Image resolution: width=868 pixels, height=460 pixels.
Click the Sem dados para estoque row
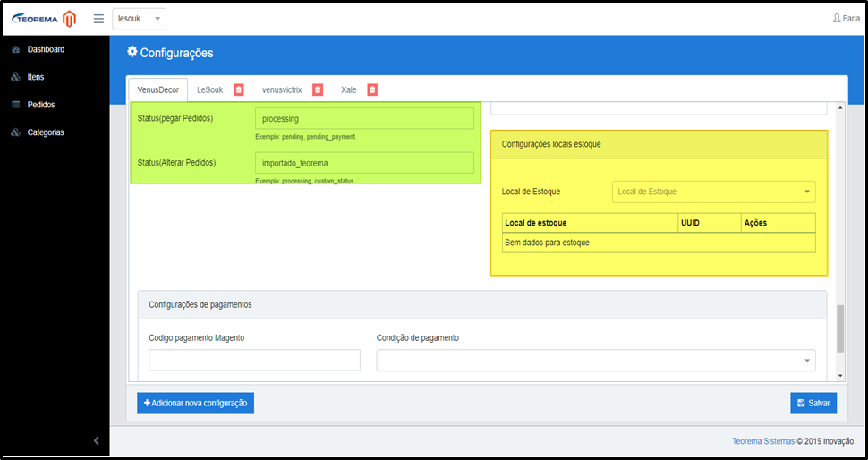pos(659,243)
